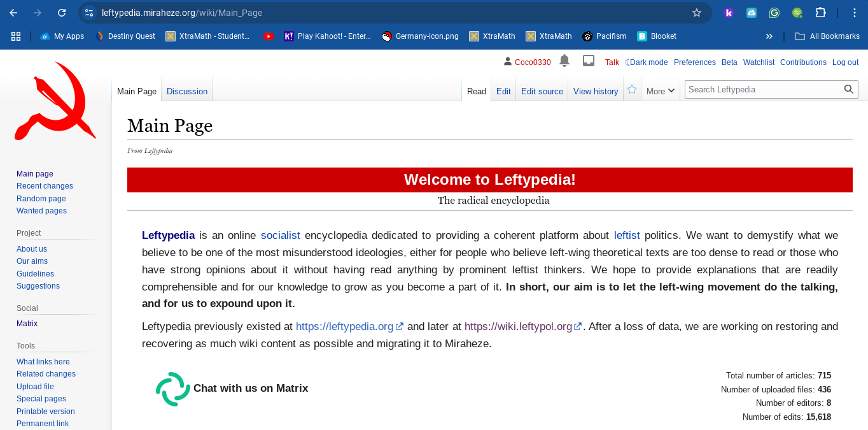Open the Chrome three-dot menu
The image size is (868, 430).
point(855,13)
